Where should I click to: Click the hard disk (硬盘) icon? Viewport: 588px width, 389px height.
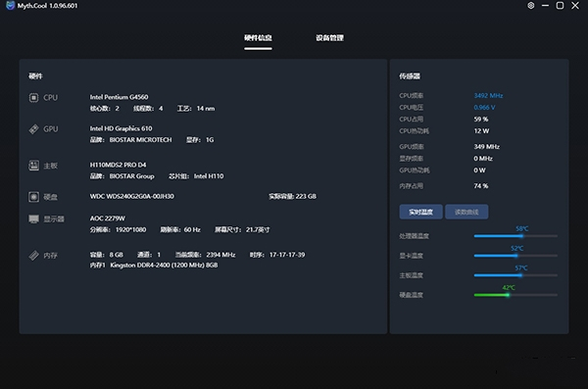pos(33,197)
